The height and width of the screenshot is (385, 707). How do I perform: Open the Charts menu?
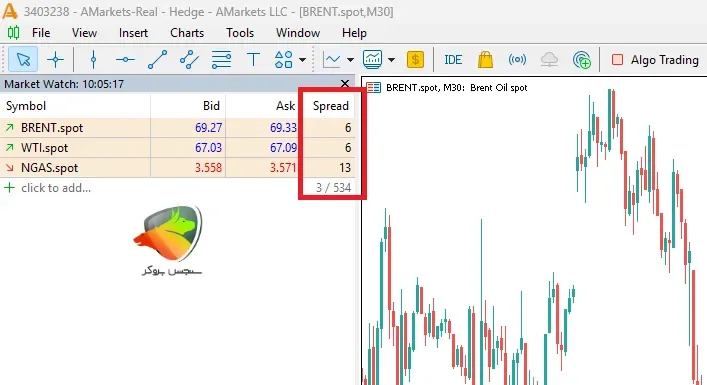[x=187, y=33]
